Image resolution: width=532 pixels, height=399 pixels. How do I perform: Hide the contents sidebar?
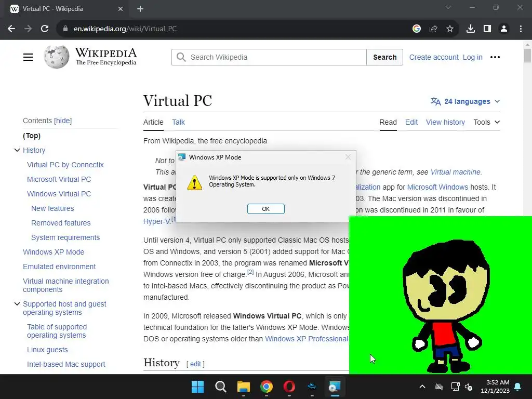pyautogui.click(x=63, y=121)
